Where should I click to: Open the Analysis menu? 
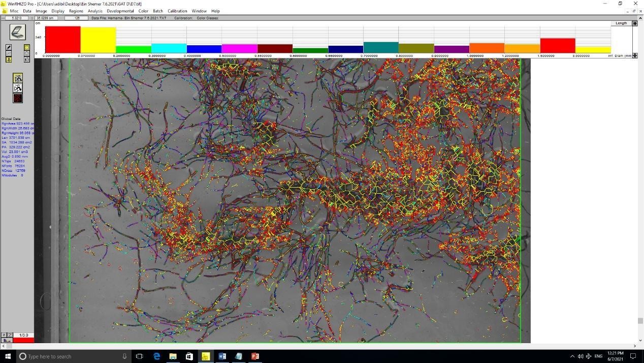point(95,11)
